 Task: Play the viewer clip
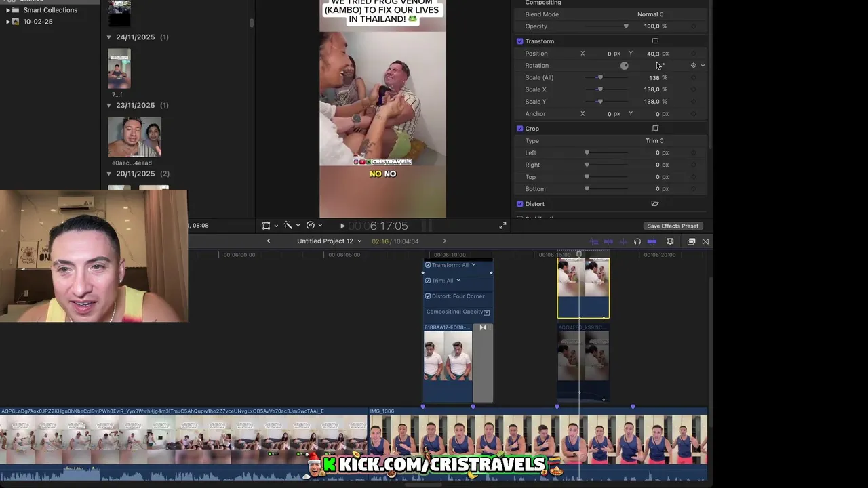(342, 226)
